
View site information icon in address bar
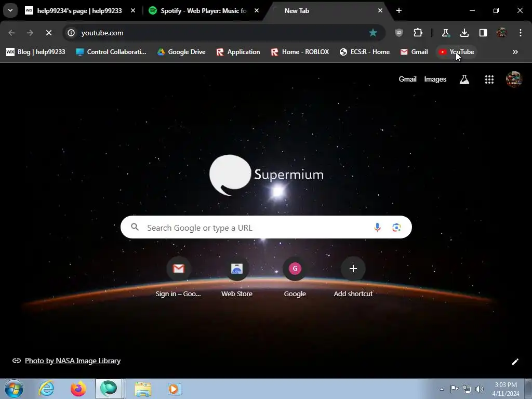(x=71, y=33)
